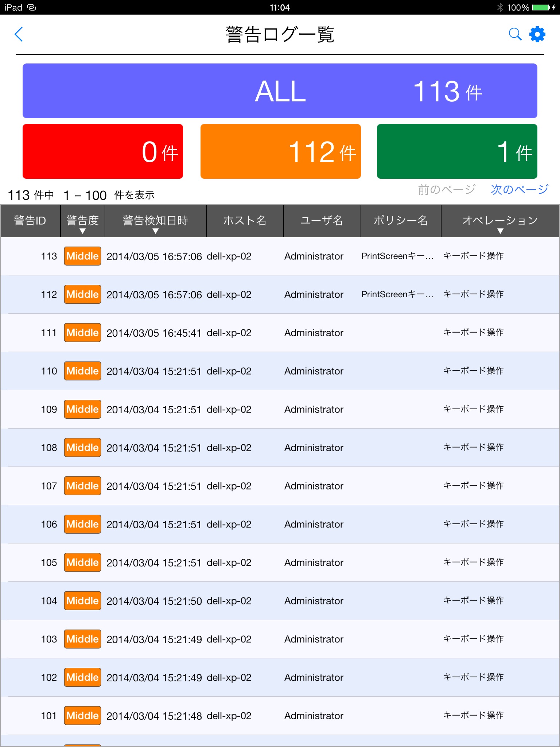Click the ユーザ名 column header
Viewport: 560px width, 747px height.
[x=322, y=221]
